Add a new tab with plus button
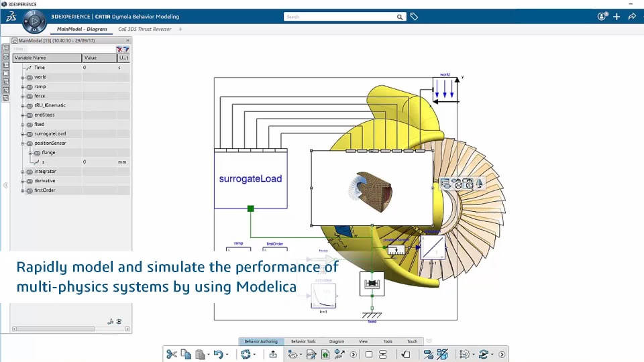 (x=180, y=29)
